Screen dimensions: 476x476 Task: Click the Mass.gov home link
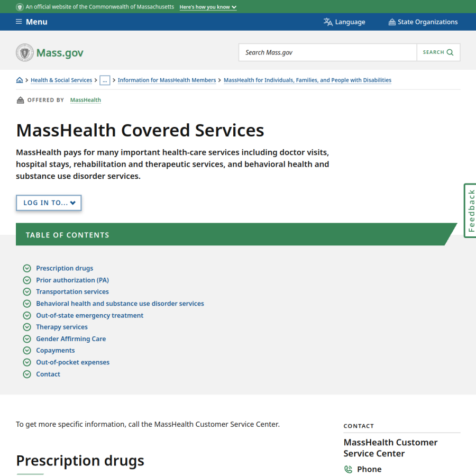tap(50, 52)
